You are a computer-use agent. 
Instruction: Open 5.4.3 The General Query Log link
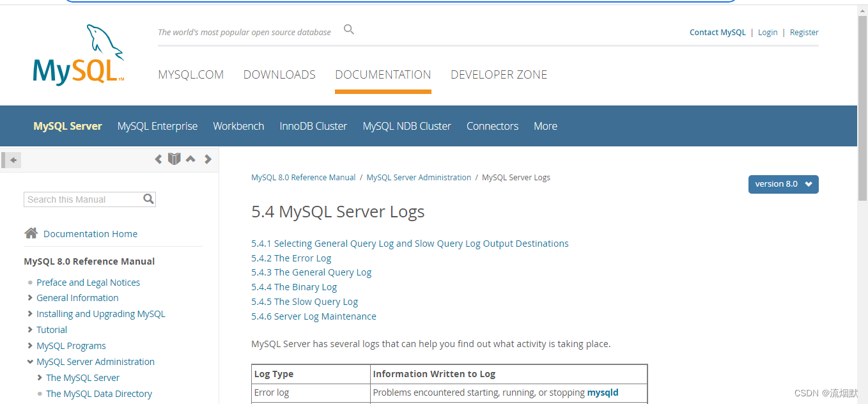pyautogui.click(x=311, y=272)
